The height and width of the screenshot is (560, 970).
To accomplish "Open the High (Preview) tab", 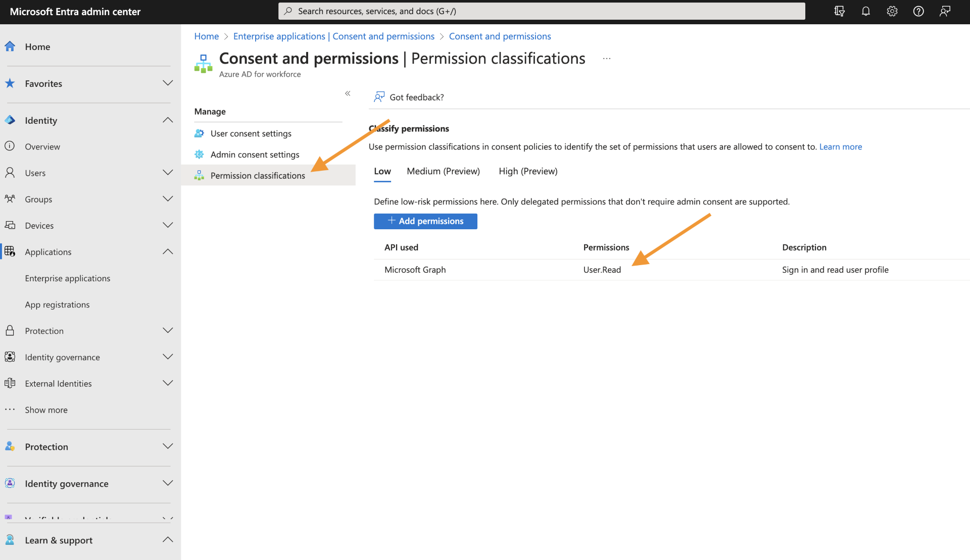I will click(527, 171).
